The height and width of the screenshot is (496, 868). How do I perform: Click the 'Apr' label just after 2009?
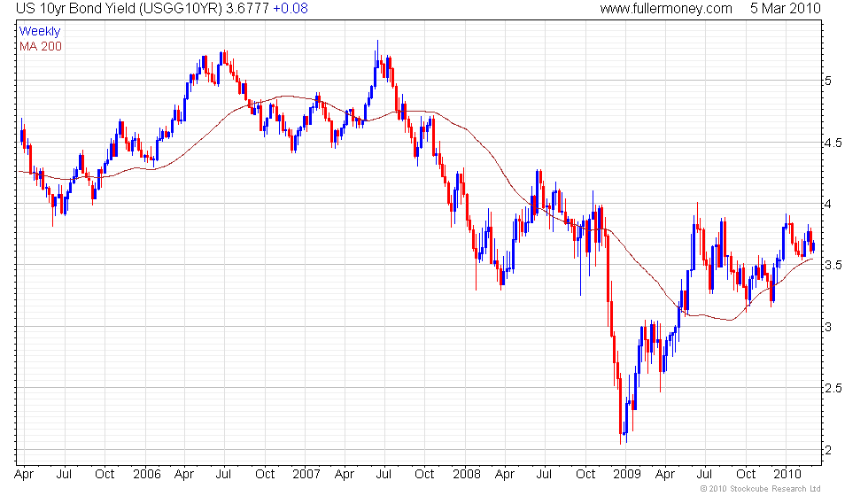665,475
